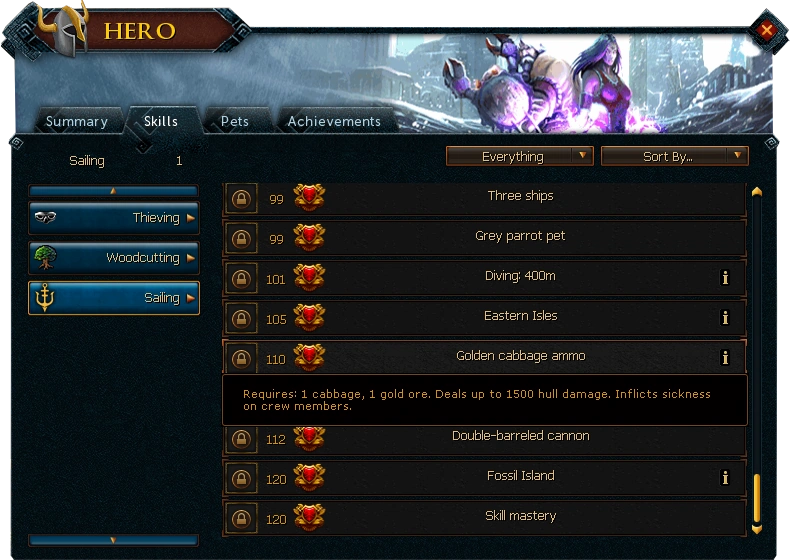
Task: Click the padlock icon beside Three ships
Action: pos(241,199)
